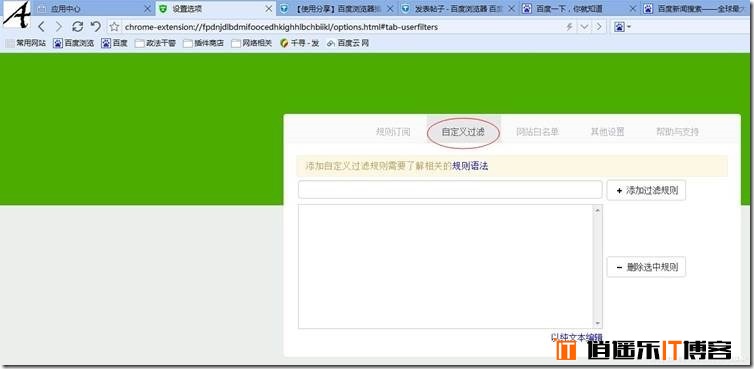Switch to the 应用中心 tab
Viewport: 754px width, 369px height.
click(91, 9)
